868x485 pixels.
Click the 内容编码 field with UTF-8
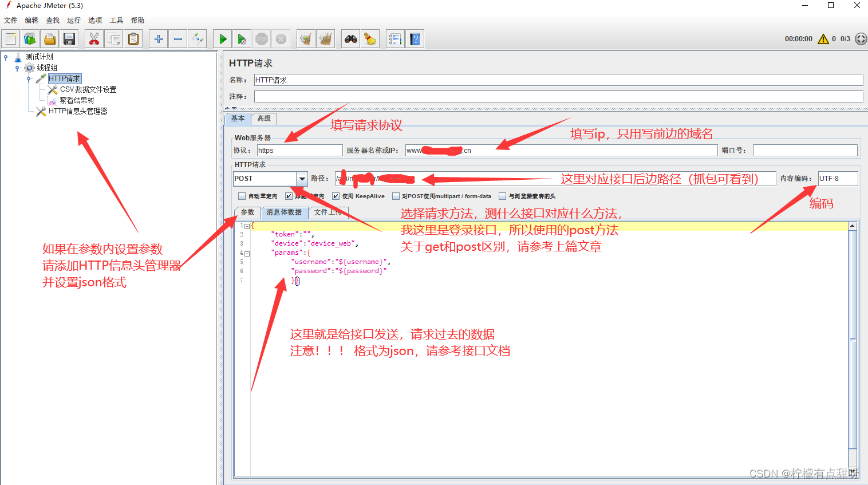(838, 179)
